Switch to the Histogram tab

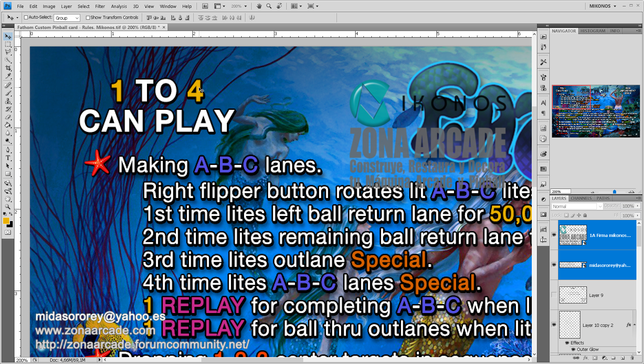(592, 31)
